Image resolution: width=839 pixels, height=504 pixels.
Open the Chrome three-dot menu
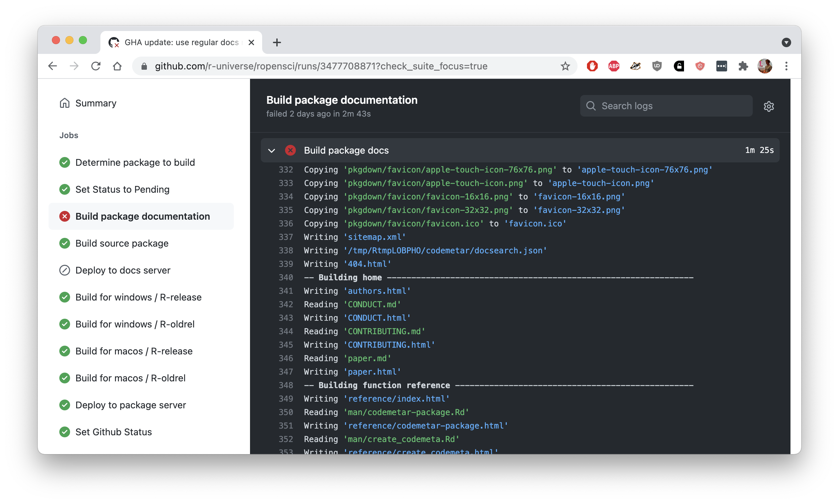786,66
